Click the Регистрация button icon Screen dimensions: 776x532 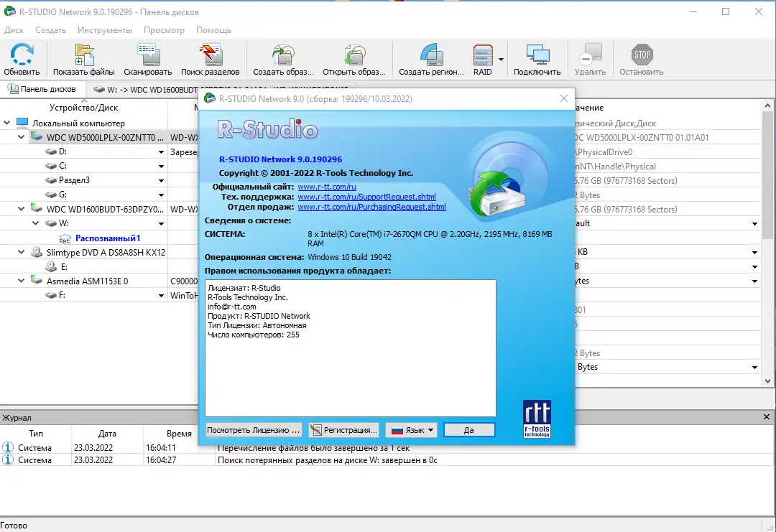click(315, 430)
